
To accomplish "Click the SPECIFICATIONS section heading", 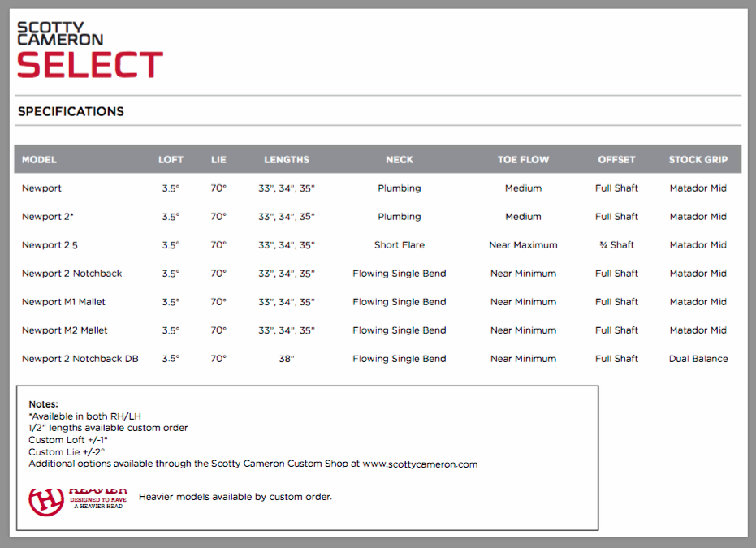I will tap(71, 112).
